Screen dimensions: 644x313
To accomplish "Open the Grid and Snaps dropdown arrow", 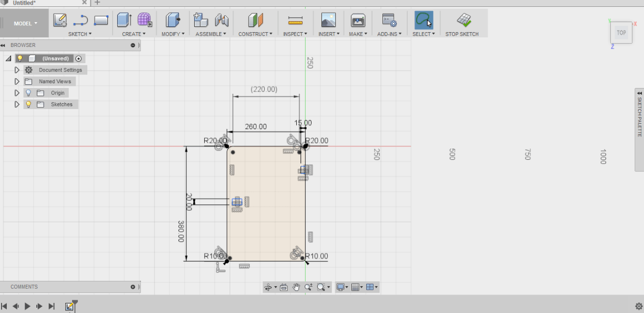I will point(361,288).
